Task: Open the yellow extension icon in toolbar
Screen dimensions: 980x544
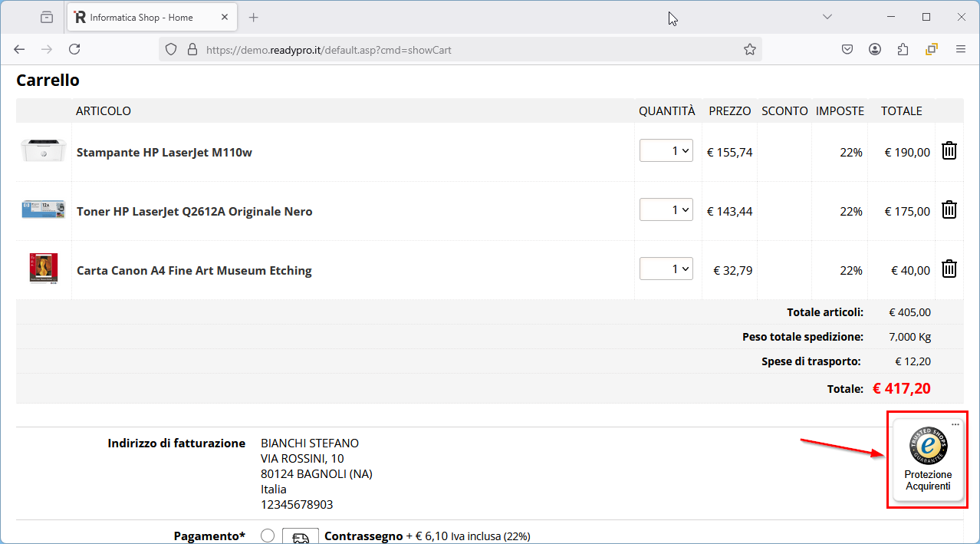Action: click(932, 49)
